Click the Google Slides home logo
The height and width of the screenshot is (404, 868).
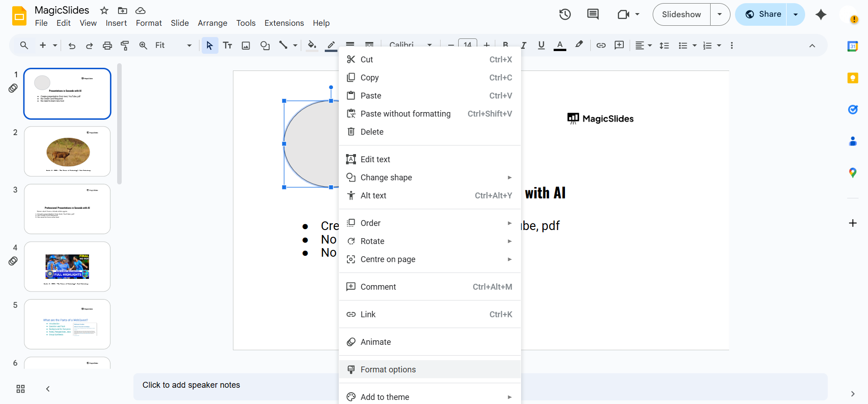[x=19, y=16]
